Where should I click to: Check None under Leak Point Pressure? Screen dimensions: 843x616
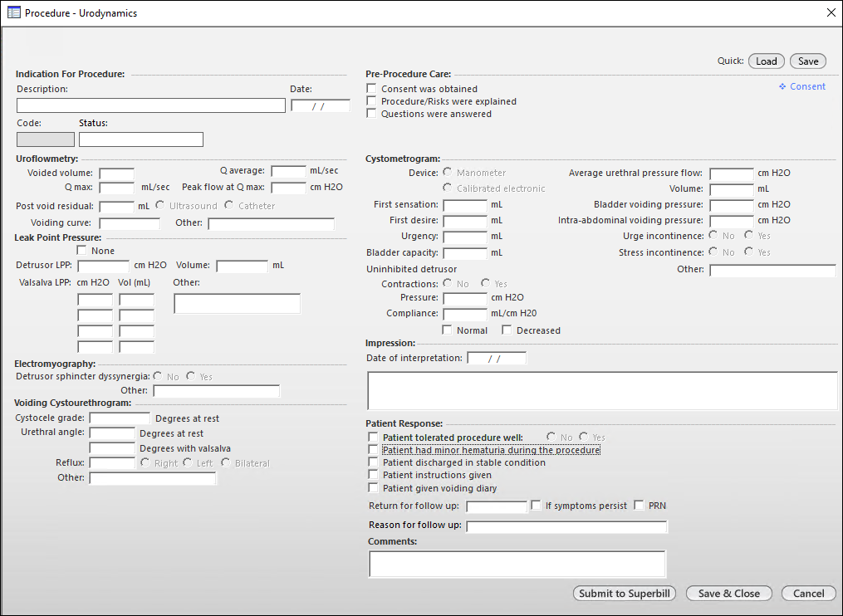(x=81, y=251)
